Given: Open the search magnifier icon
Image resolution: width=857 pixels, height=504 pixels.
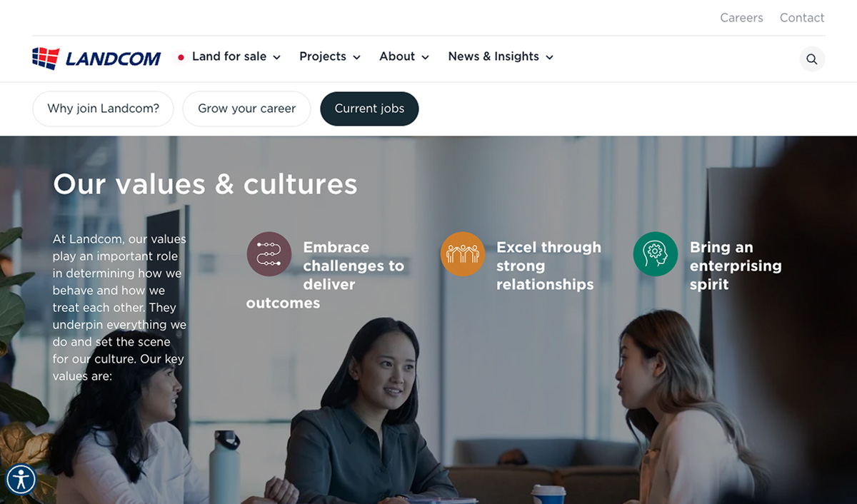Looking at the screenshot, I should click(812, 59).
